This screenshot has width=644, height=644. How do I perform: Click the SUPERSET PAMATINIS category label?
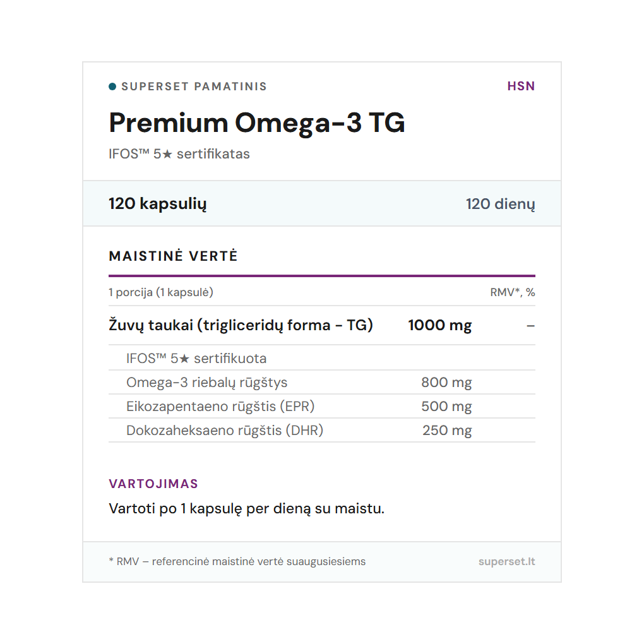coord(194,86)
